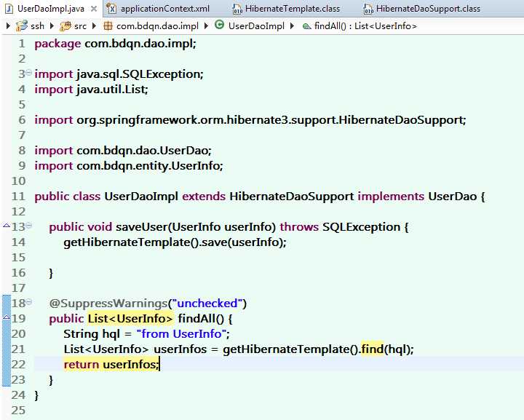Click the src source folder icon in breadcrumb
This screenshot has width=524, height=420.
[x=65, y=25]
